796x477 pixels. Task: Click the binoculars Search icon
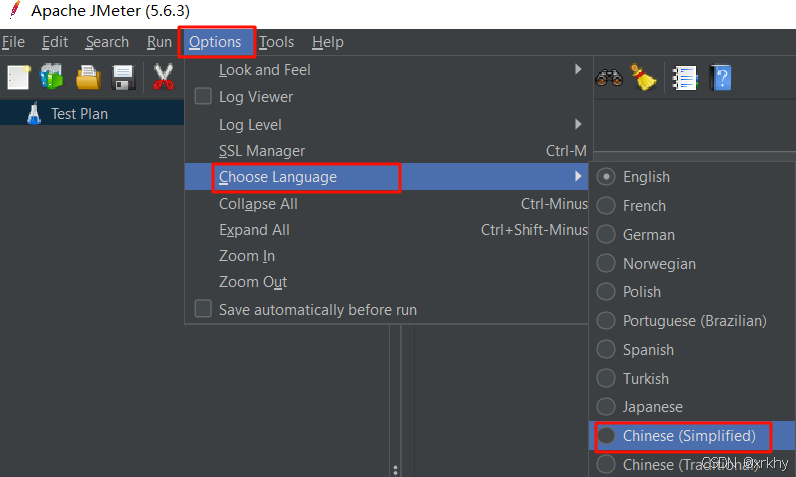click(x=609, y=78)
